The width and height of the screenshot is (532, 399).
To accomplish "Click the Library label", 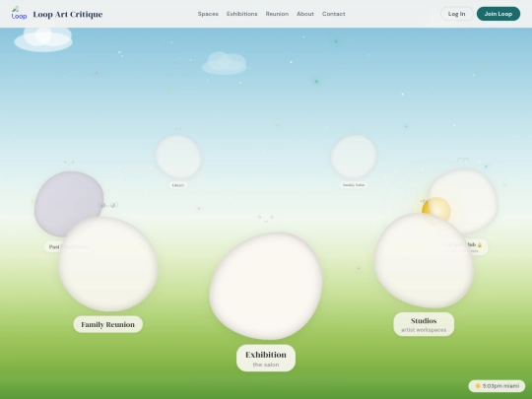I will [178, 185].
